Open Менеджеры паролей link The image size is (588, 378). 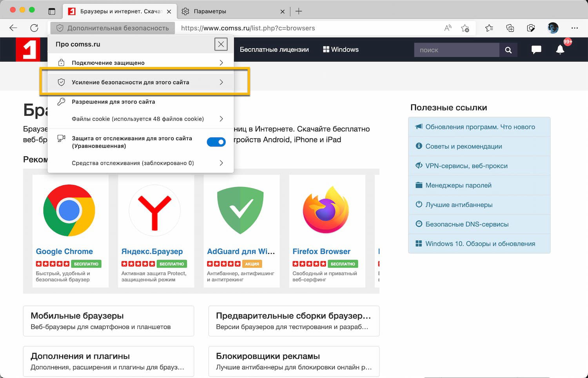tap(458, 185)
